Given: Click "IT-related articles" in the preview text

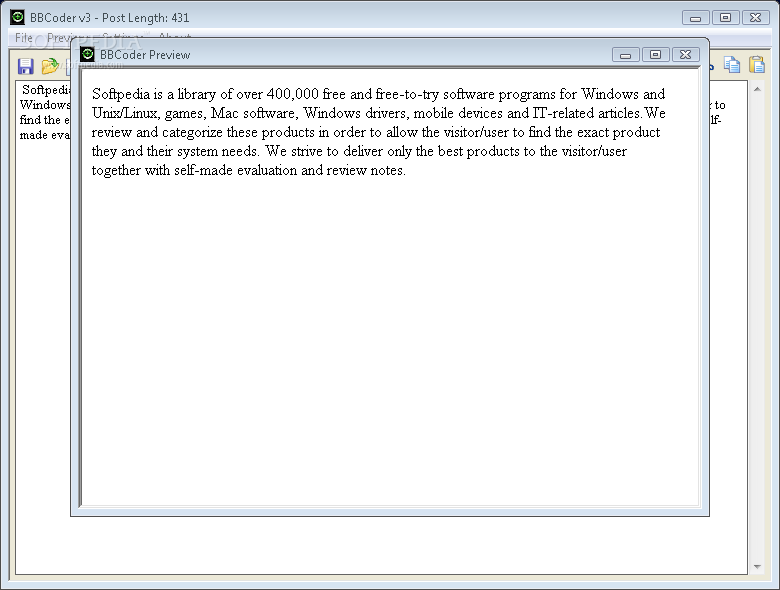Looking at the screenshot, I should [586, 113].
